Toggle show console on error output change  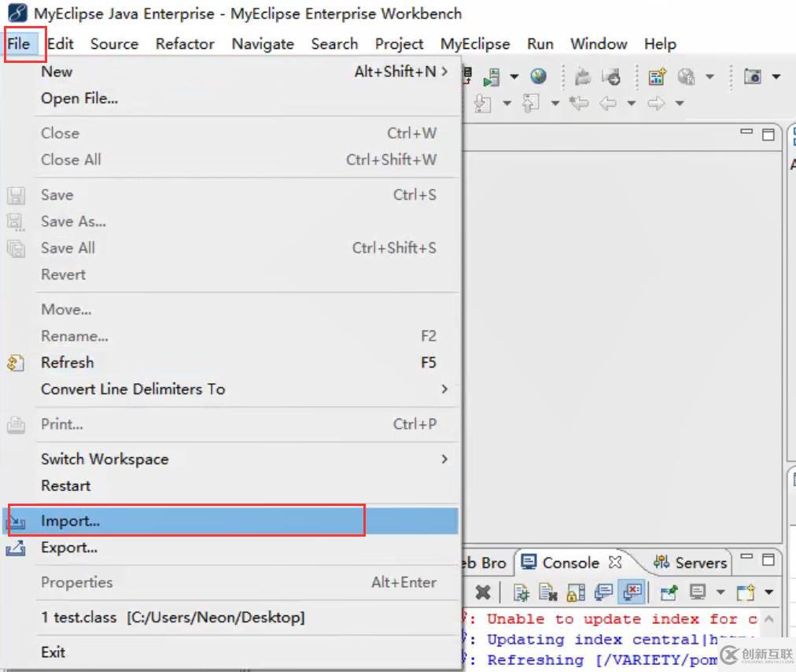pyautogui.click(x=632, y=592)
